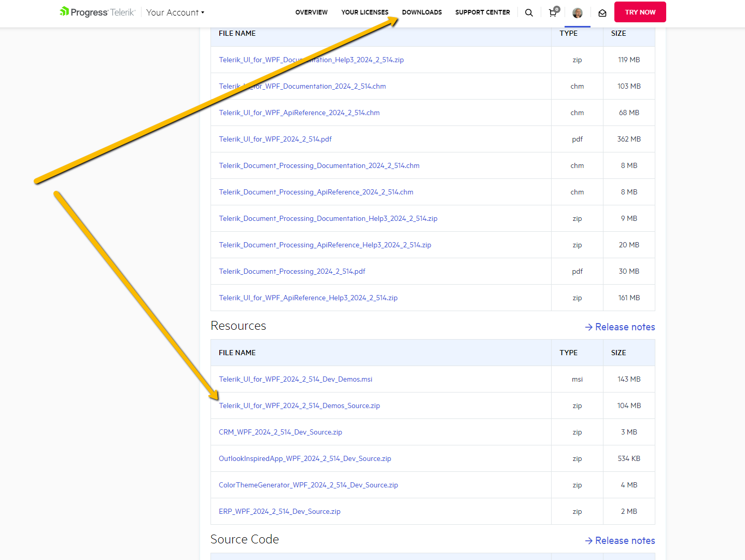The height and width of the screenshot is (560, 745).
Task: Click the Progress Telerik logo
Action: click(x=97, y=12)
